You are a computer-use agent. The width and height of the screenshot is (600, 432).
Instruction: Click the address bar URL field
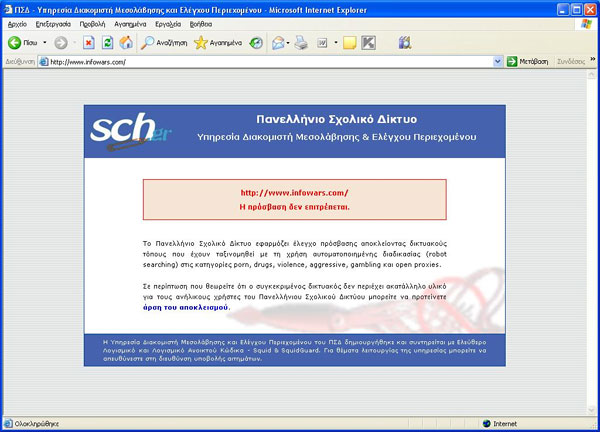pos(270,62)
